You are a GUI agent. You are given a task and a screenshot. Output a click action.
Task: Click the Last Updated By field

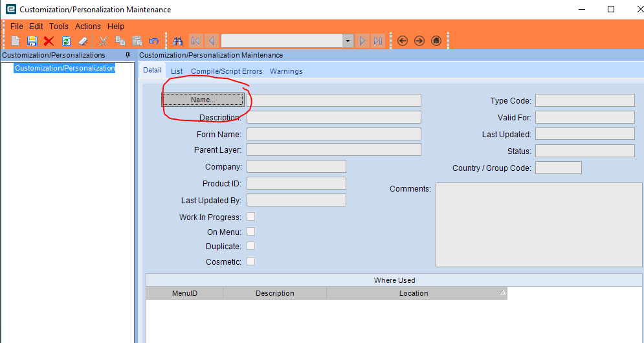pyautogui.click(x=296, y=200)
